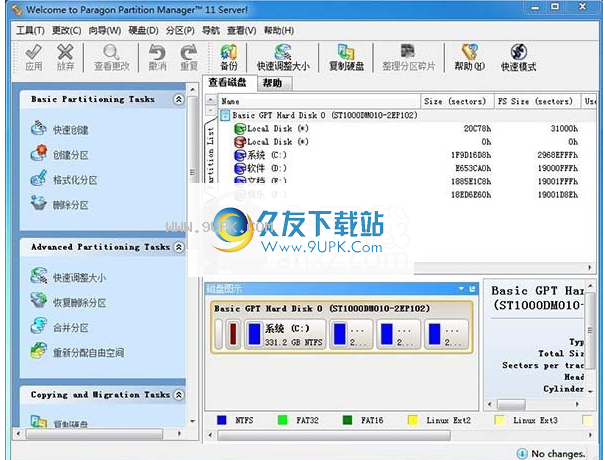The width and height of the screenshot is (603, 460).
Task: Launch the 备份 (Backup) toolbar icon
Action: [x=229, y=52]
